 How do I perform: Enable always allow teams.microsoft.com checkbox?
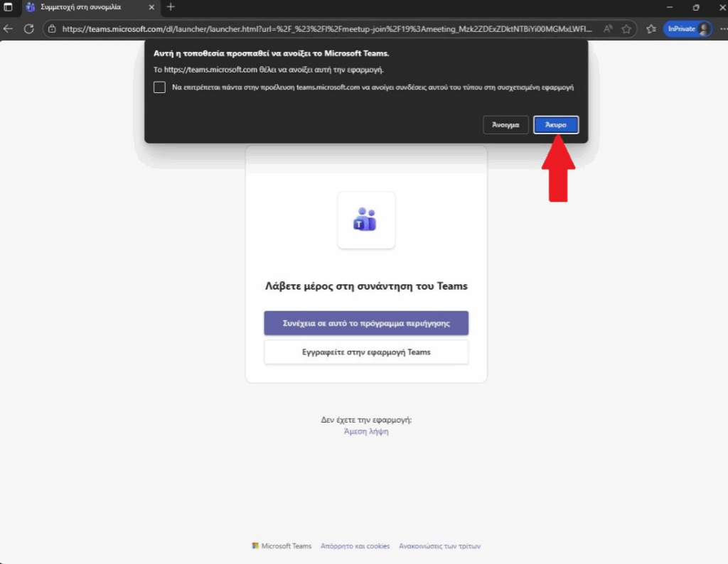coord(160,87)
